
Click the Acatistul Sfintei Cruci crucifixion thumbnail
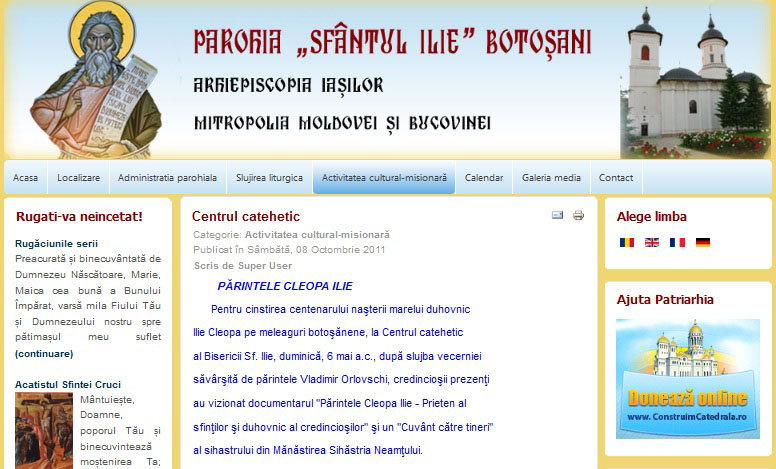(44, 430)
